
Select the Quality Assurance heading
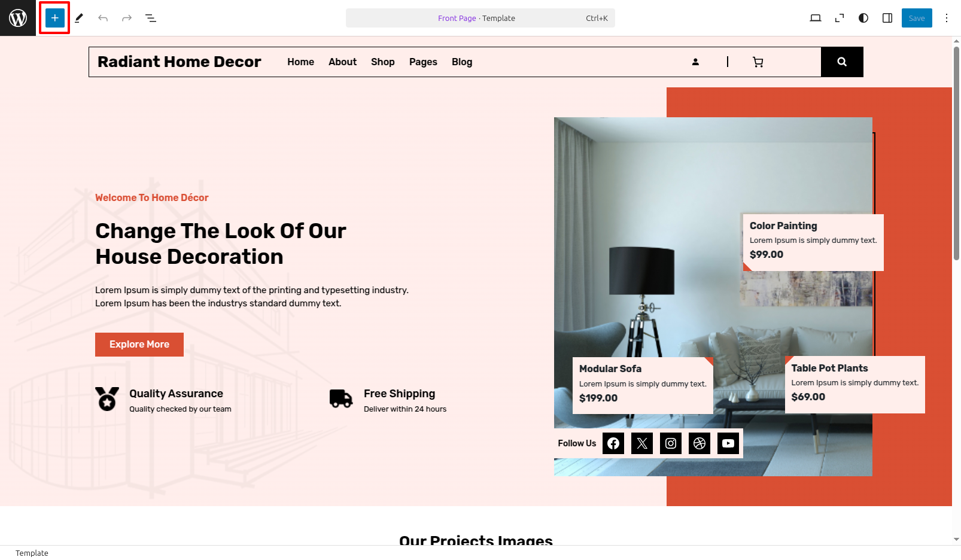(x=176, y=393)
